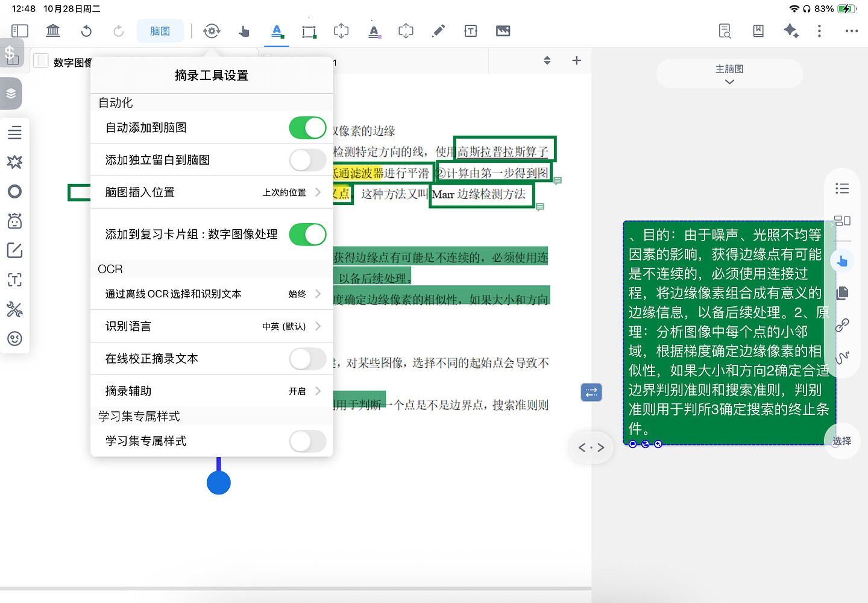
Task: Select the text box tool
Action: click(471, 31)
